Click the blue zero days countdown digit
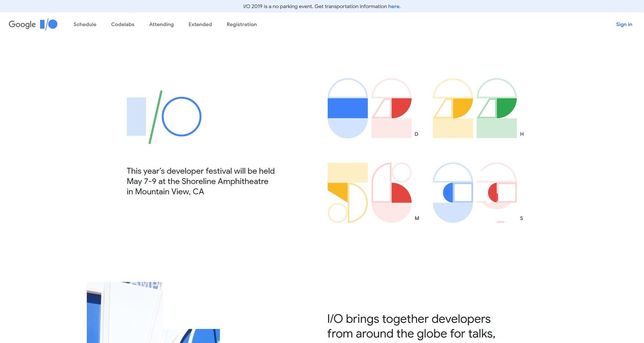 coord(348,108)
